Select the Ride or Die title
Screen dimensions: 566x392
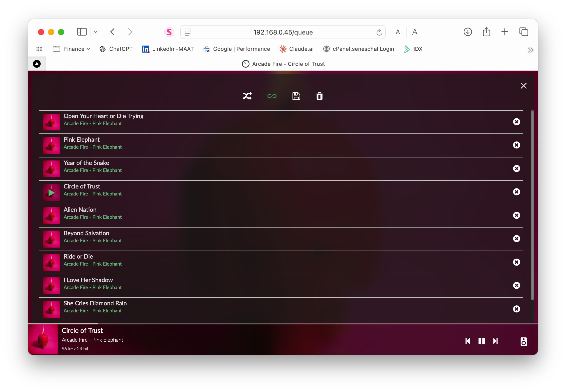[78, 257]
